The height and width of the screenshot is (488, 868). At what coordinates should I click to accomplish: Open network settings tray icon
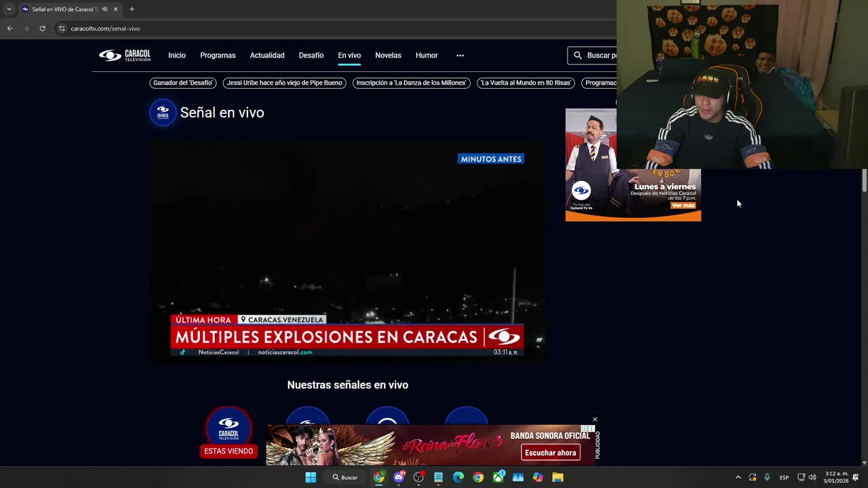click(801, 477)
